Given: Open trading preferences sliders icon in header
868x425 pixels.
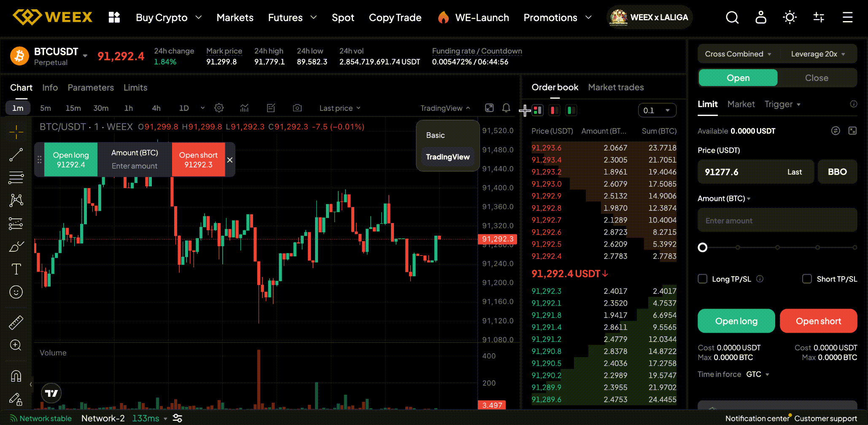Looking at the screenshot, I should [819, 17].
